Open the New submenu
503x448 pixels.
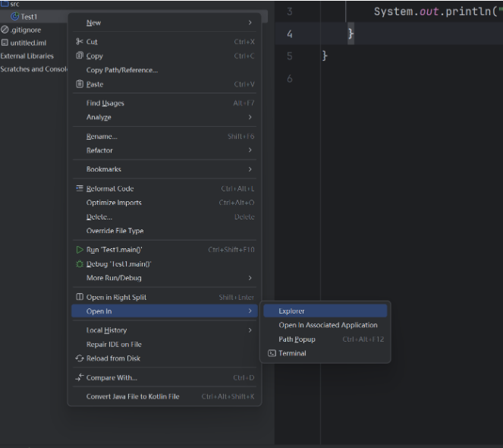tap(165, 23)
